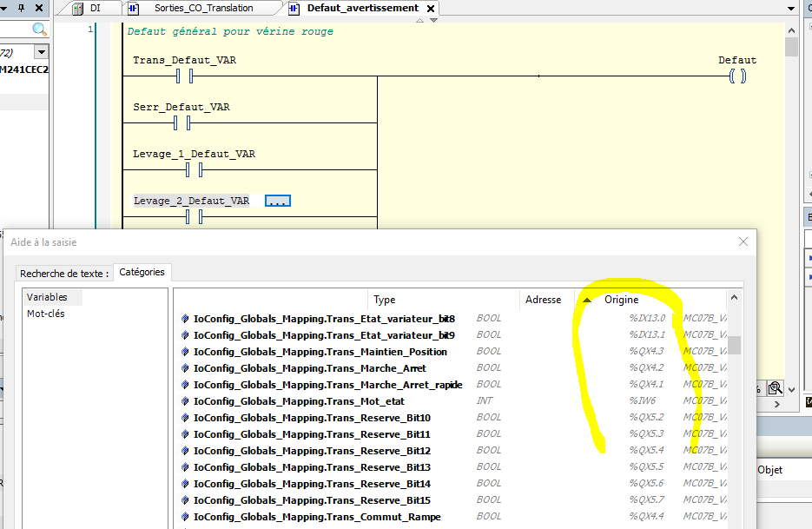Select the Serr_Defaut_VAR contact symbol
The image size is (812, 529).
pyautogui.click(x=183, y=123)
